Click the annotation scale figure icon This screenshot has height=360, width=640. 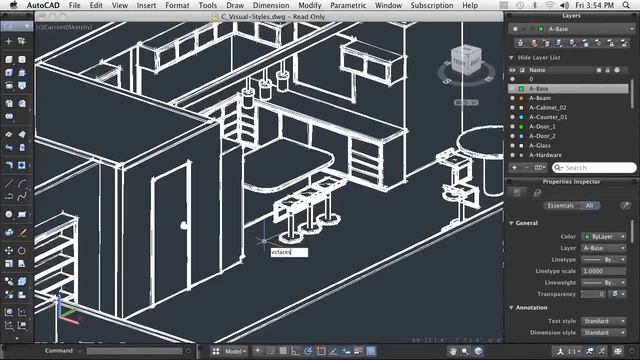point(560,351)
